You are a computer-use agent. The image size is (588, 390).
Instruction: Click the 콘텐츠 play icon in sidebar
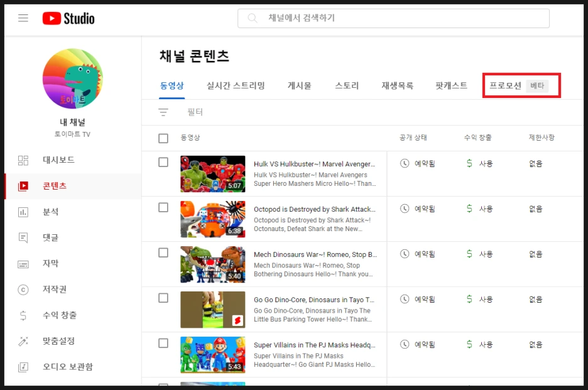23,186
